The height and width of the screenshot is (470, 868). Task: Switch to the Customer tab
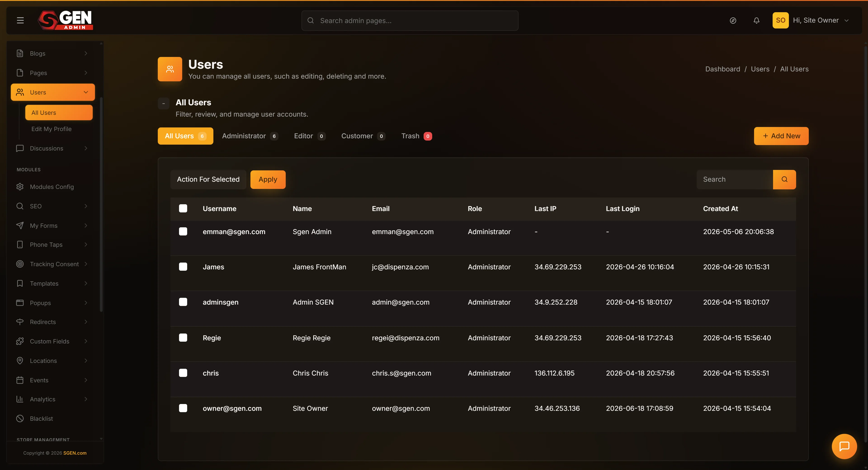click(x=363, y=136)
